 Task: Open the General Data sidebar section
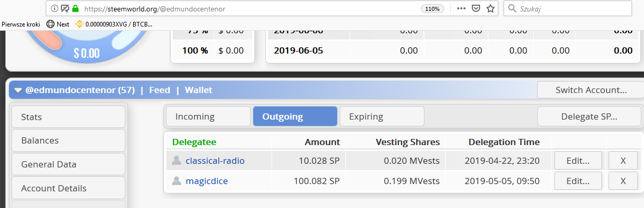click(69, 164)
